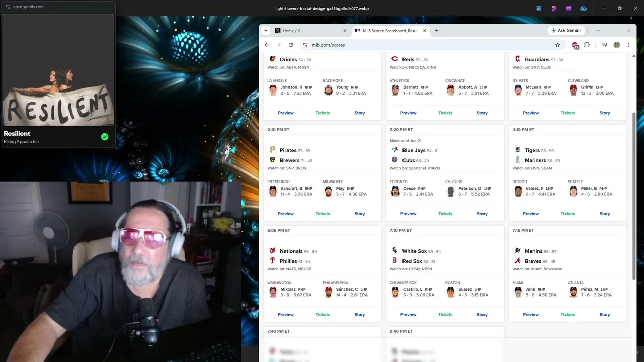Click pitcher name Ashcraft, B
This screenshot has height=362, width=644.
coord(291,189)
